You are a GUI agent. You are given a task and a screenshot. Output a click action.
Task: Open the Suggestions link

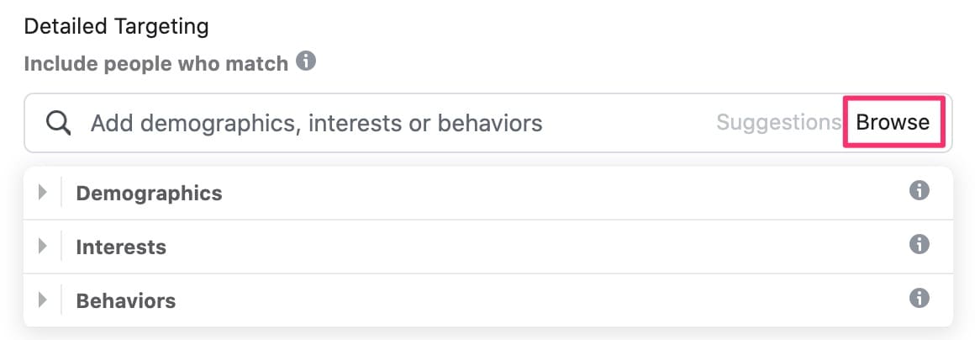coord(779,122)
